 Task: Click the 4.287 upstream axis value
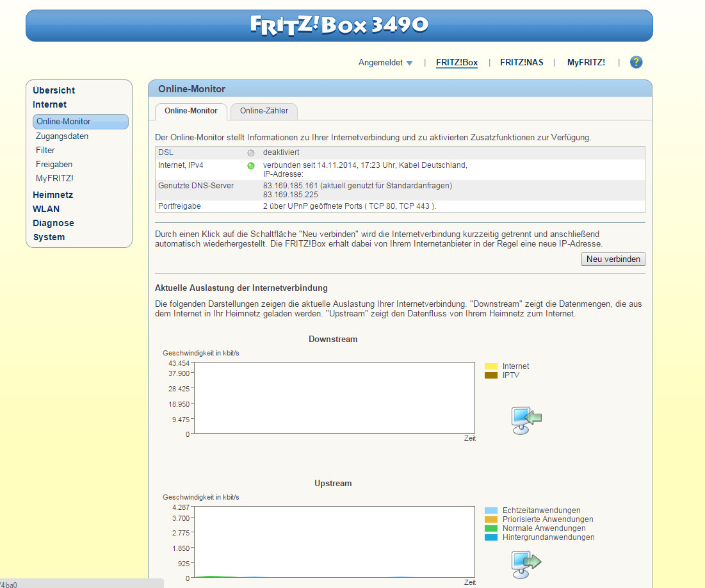click(x=181, y=507)
